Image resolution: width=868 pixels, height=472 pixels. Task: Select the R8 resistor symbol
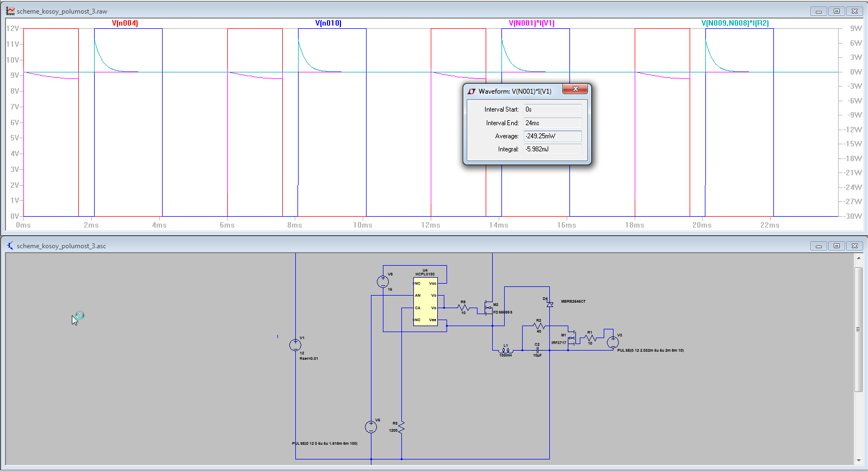pyautogui.click(x=401, y=427)
